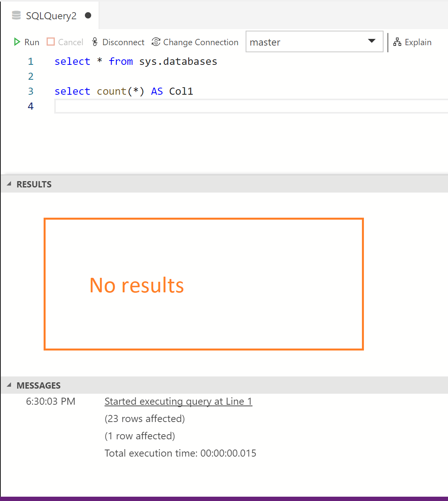Collapse the RESULTS section

click(x=9, y=183)
